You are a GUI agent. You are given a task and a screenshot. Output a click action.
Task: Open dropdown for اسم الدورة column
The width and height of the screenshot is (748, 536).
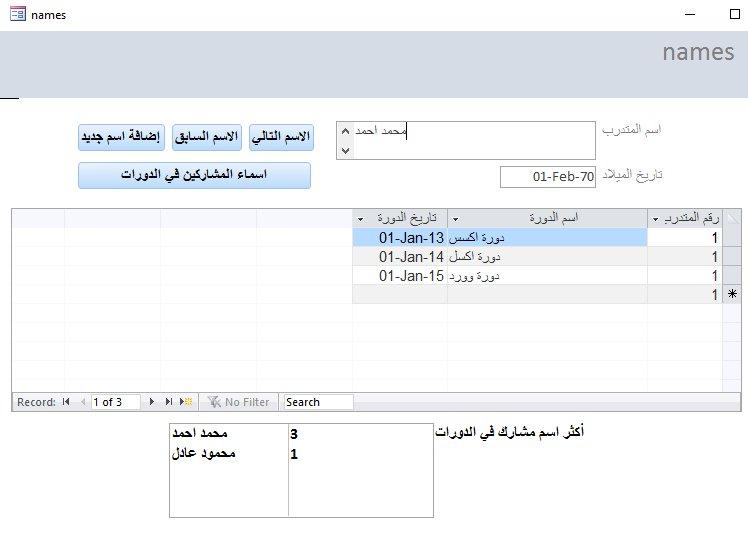tap(456, 219)
